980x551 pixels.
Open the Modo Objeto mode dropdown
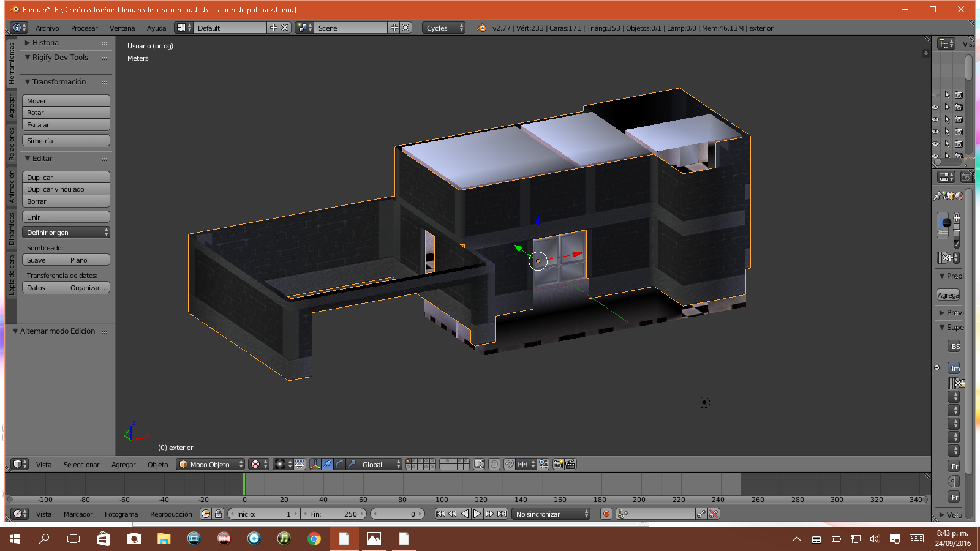click(x=211, y=464)
